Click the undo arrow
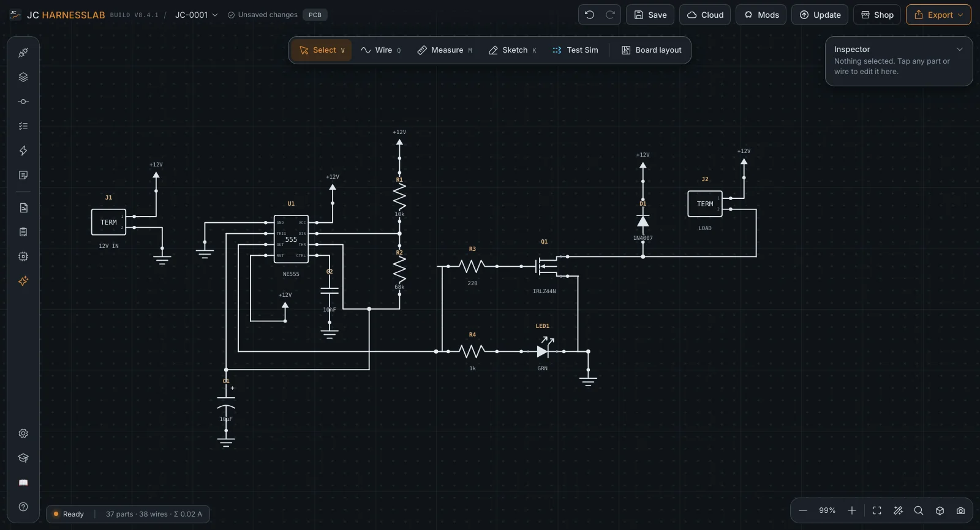 click(589, 15)
